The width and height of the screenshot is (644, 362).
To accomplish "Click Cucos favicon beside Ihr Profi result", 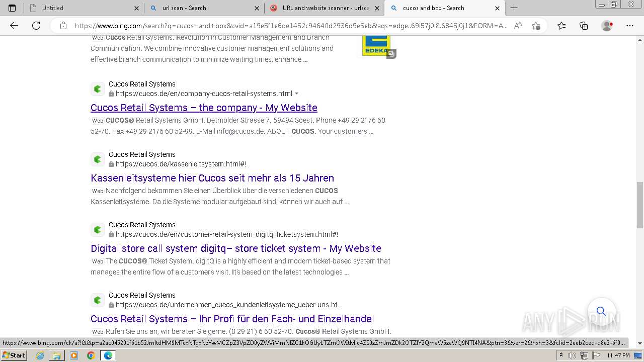I will (x=98, y=300).
